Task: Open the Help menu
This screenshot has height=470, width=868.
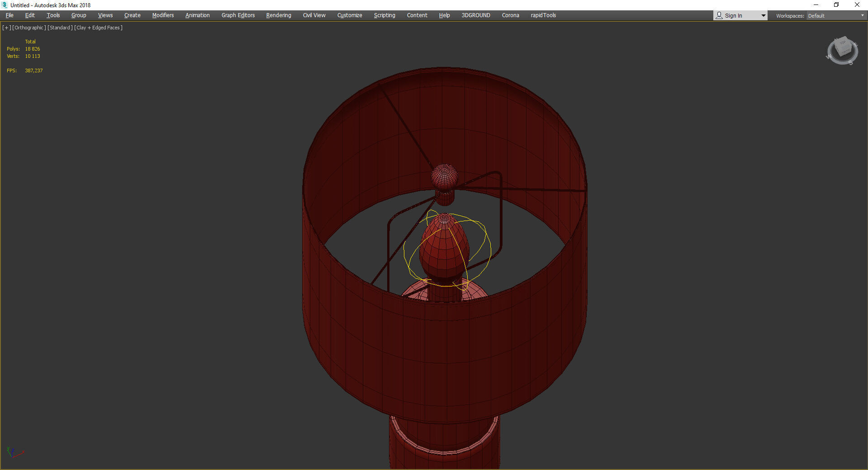Action: 445,15
